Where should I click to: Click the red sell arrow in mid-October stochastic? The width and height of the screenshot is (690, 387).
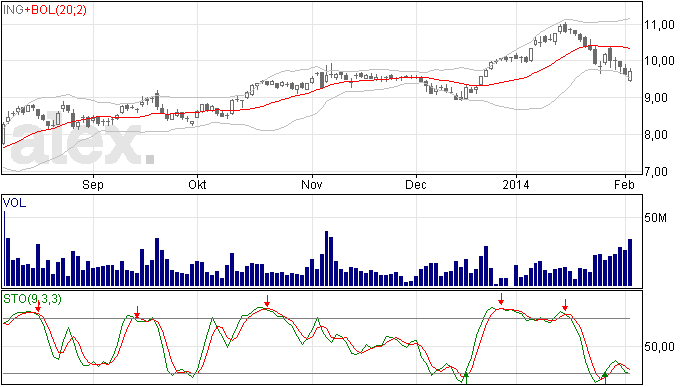(267, 301)
